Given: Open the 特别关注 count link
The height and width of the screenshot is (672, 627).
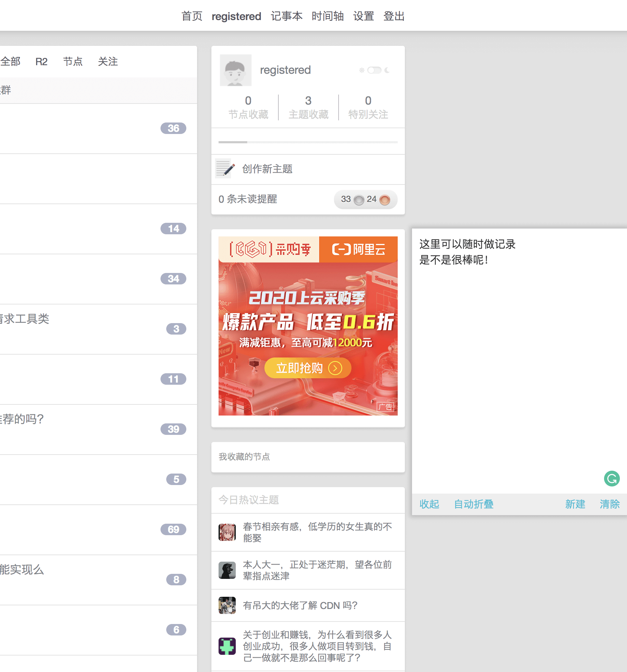Looking at the screenshot, I should (368, 107).
